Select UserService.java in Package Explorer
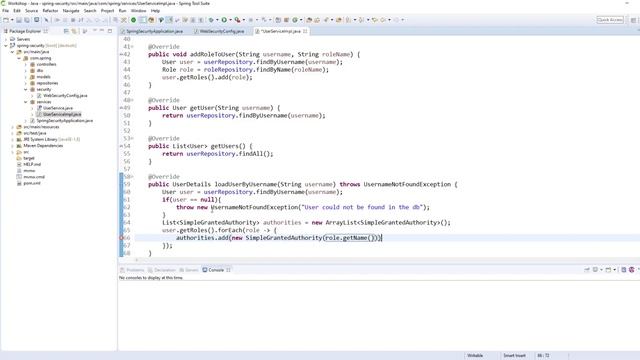Screen dimensions: 640x360 tap(58, 108)
